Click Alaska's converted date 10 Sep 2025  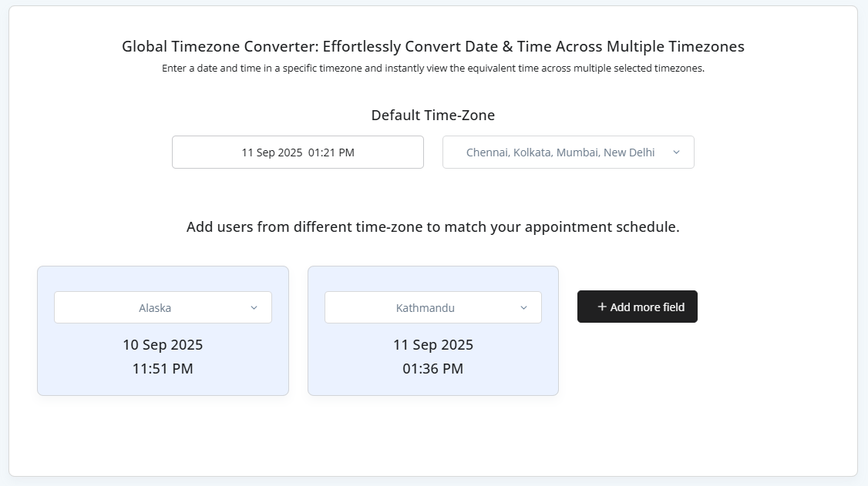tap(163, 344)
